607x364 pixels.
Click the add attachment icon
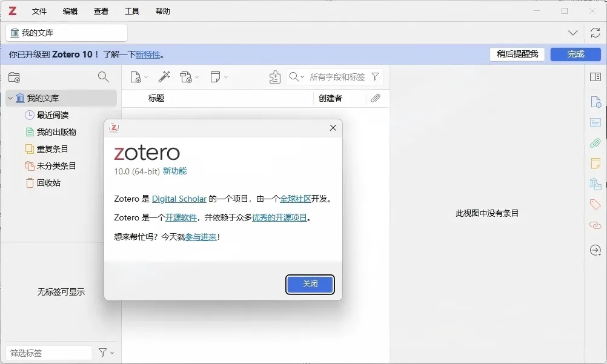coord(186,77)
